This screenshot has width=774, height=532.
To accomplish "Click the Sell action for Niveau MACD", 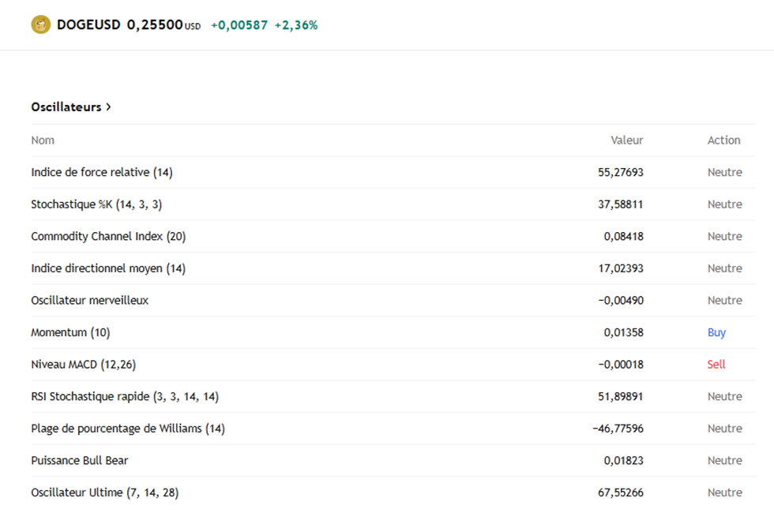I will [x=716, y=365].
